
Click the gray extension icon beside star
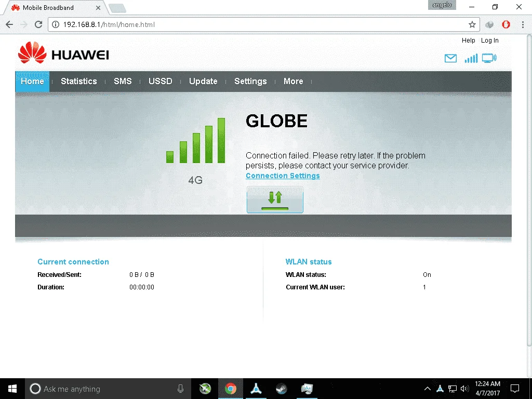pyautogui.click(x=489, y=24)
